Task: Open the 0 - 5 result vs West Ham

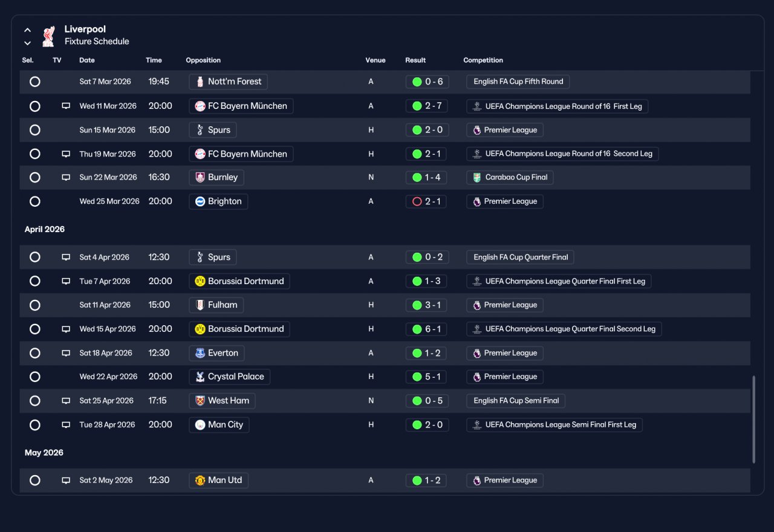Action: point(427,401)
